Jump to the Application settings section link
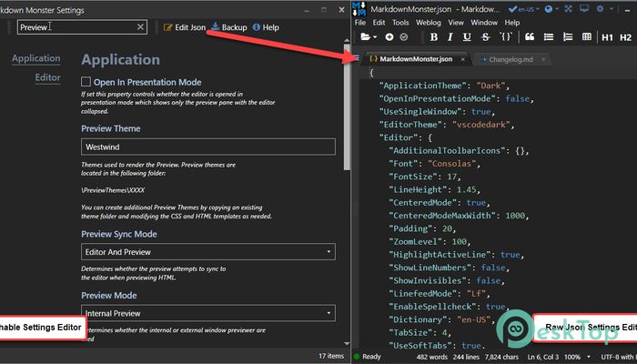This screenshot has height=364, width=637. [x=36, y=58]
